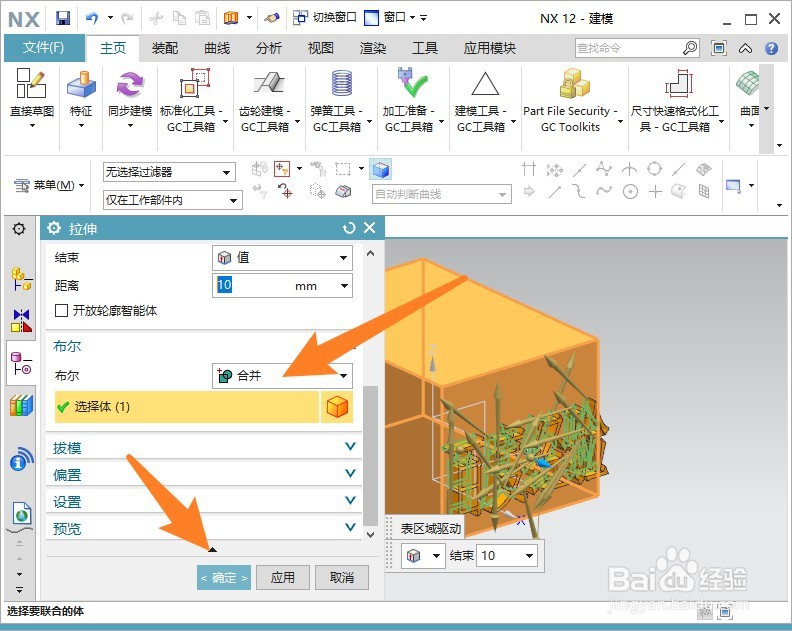Click the Save icon in title bar
Image resolution: width=792 pixels, height=631 pixels.
pos(63,19)
